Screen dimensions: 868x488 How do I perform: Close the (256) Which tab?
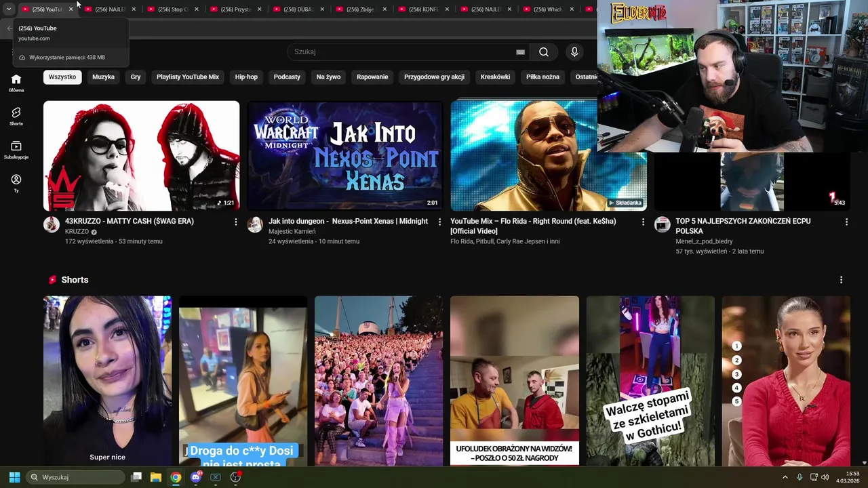point(572,9)
